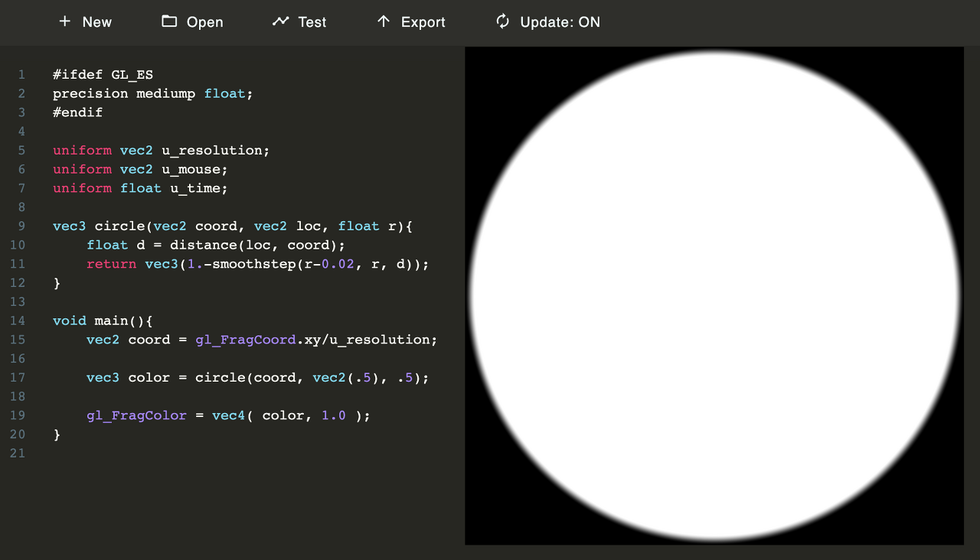Click the folder icon beside Open

point(169,21)
